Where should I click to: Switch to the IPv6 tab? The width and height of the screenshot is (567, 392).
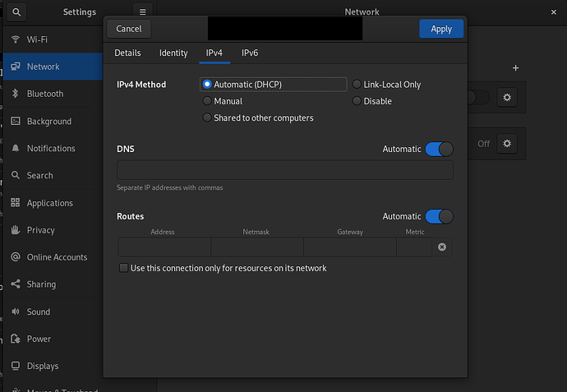[x=250, y=53]
